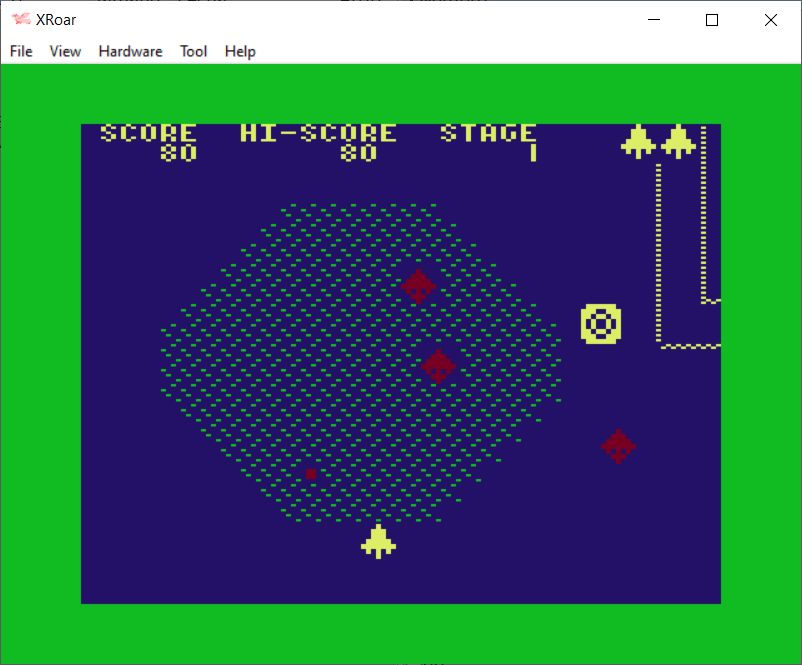Click the XRoar app icon in title bar

coord(21,20)
